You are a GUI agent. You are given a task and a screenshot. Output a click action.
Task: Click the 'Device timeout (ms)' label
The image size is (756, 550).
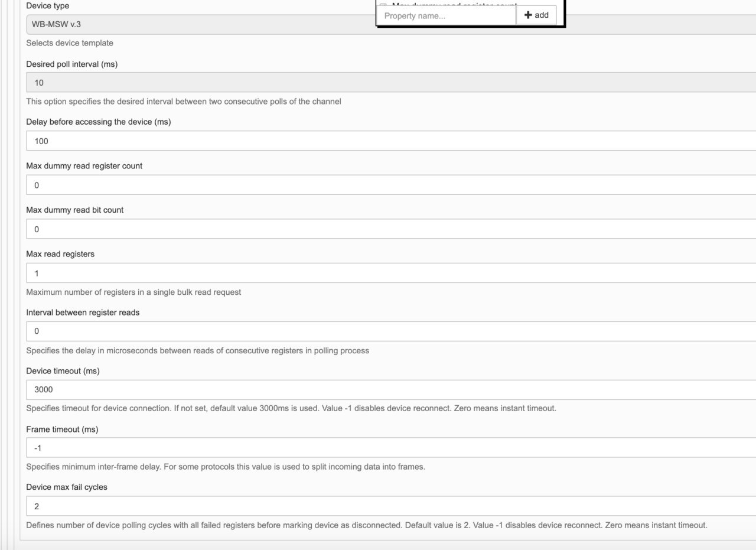point(63,371)
